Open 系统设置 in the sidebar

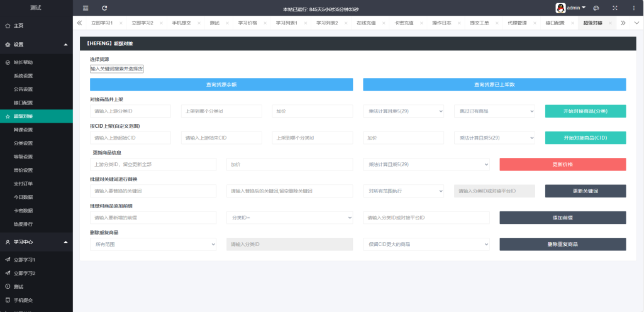(x=23, y=76)
